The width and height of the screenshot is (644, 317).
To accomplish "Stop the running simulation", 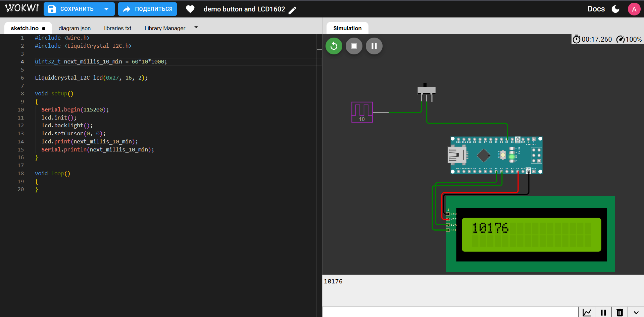I will [354, 46].
